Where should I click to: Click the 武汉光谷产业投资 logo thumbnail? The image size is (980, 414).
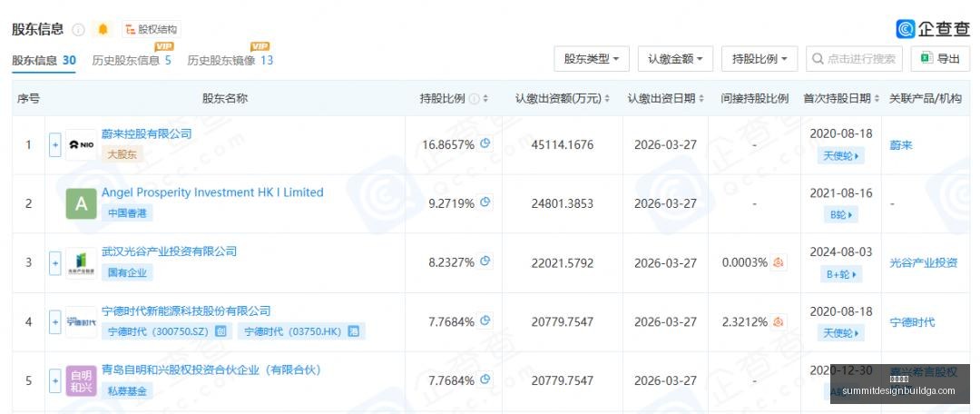82,262
